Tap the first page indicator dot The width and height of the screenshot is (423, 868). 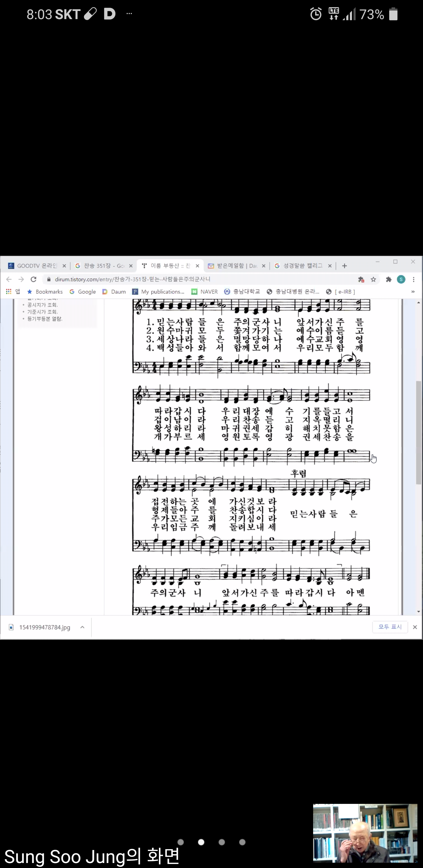pos(181,842)
